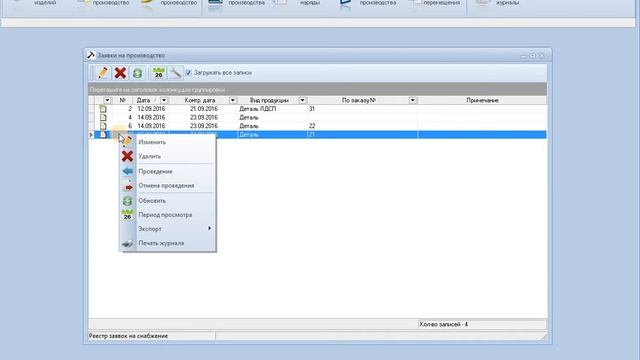
Task: Open filter dropdown of the icon column
Action: (x=107, y=100)
